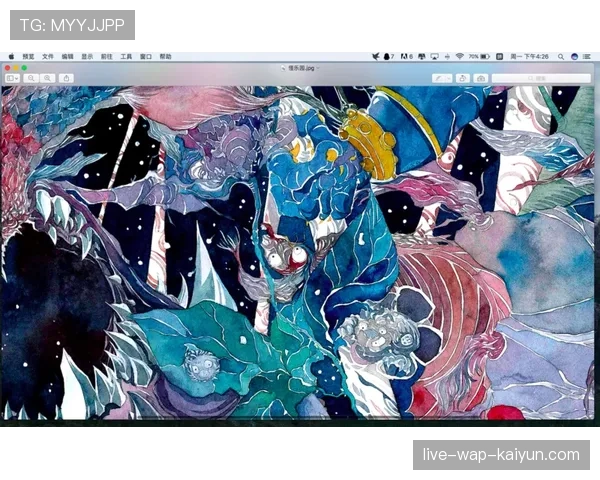Click the toolbar search field
The width and height of the screenshot is (600, 480).
click(541, 78)
